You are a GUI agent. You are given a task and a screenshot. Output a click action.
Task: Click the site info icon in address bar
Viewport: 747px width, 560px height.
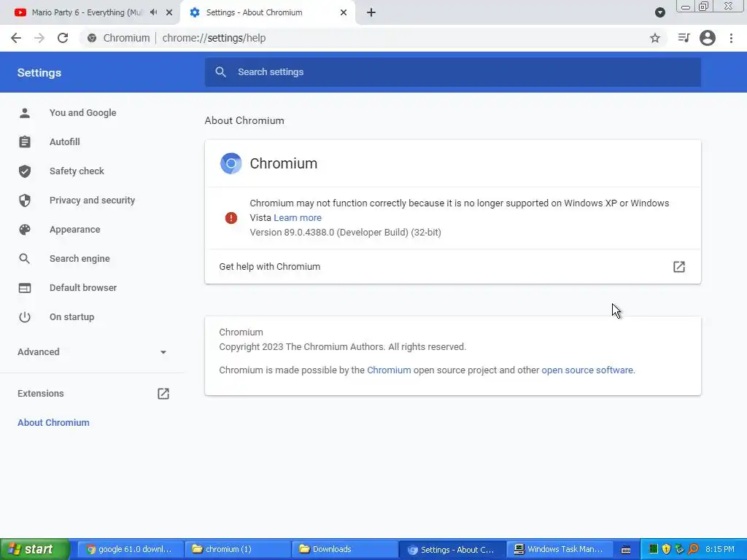click(x=92, y=38)
